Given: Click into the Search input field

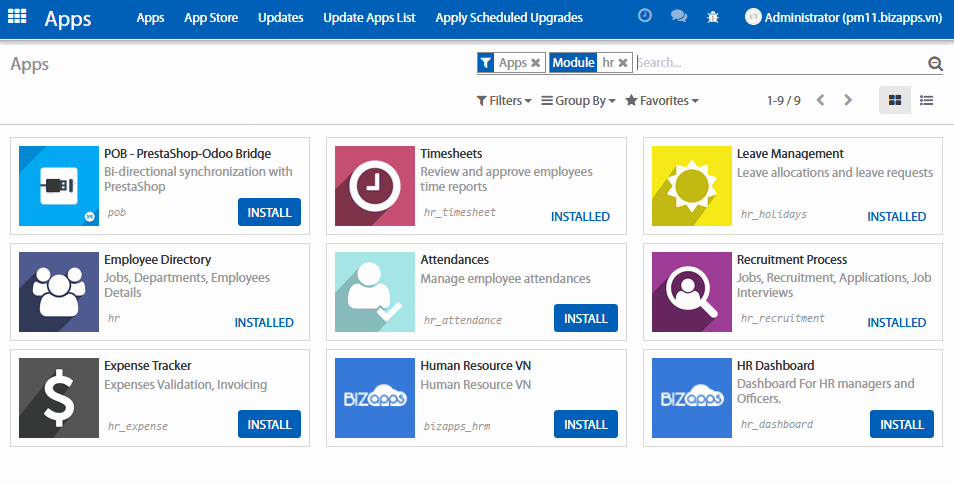Looking at the screenshot, I should (x=780, y=63).
